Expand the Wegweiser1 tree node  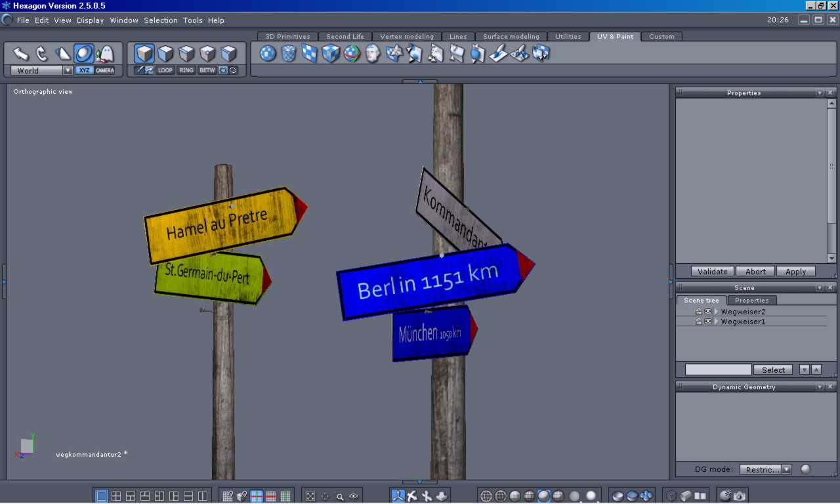coord(717,322)
